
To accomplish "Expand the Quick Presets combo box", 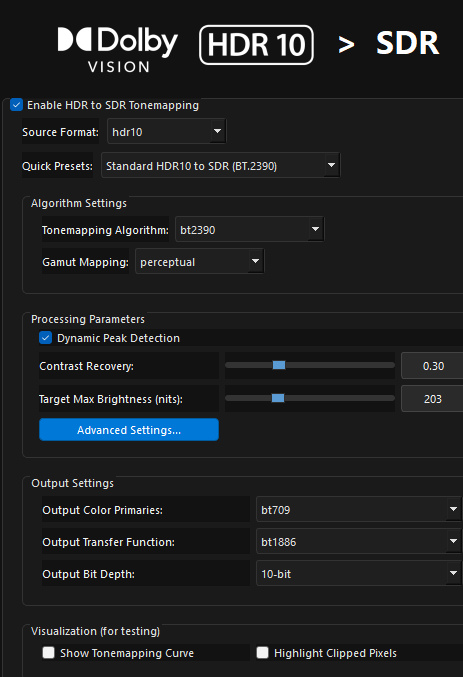I will click(220, 165).
